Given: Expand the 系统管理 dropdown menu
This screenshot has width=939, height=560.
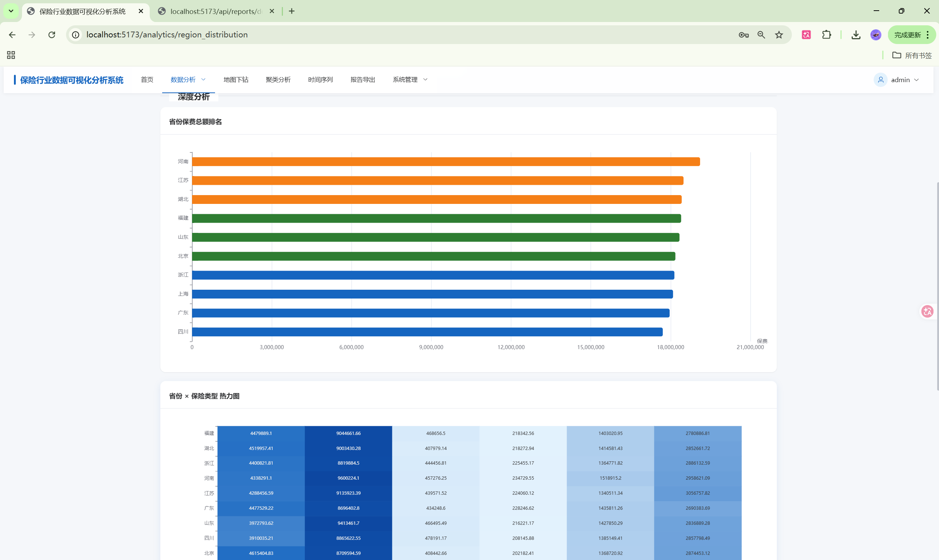Looking at the screenshot, I should point(410,80).
